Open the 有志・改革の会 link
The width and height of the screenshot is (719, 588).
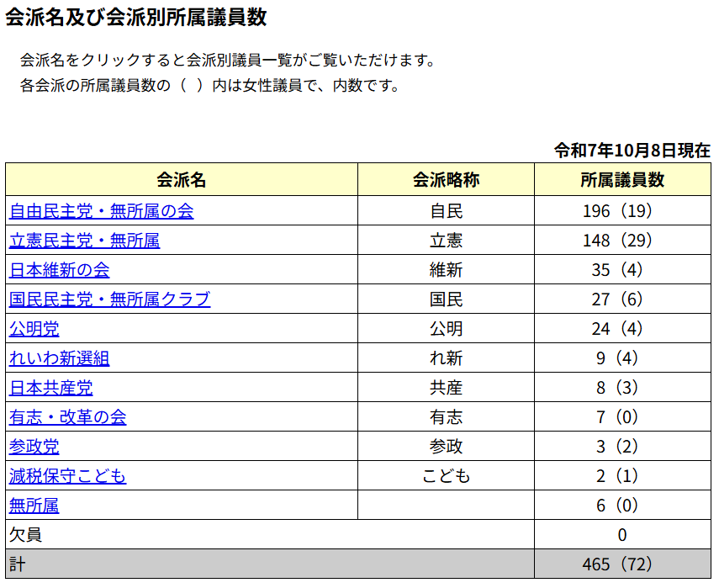[67, 417]
